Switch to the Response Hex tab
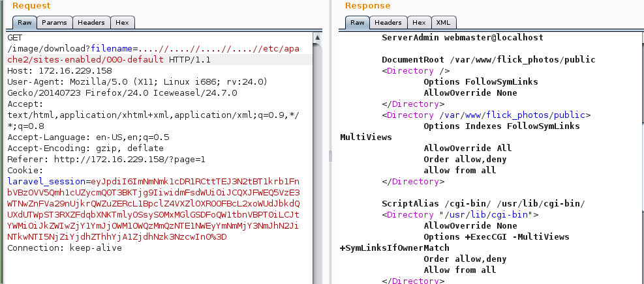The image size is (644, 284). (420, 23)
